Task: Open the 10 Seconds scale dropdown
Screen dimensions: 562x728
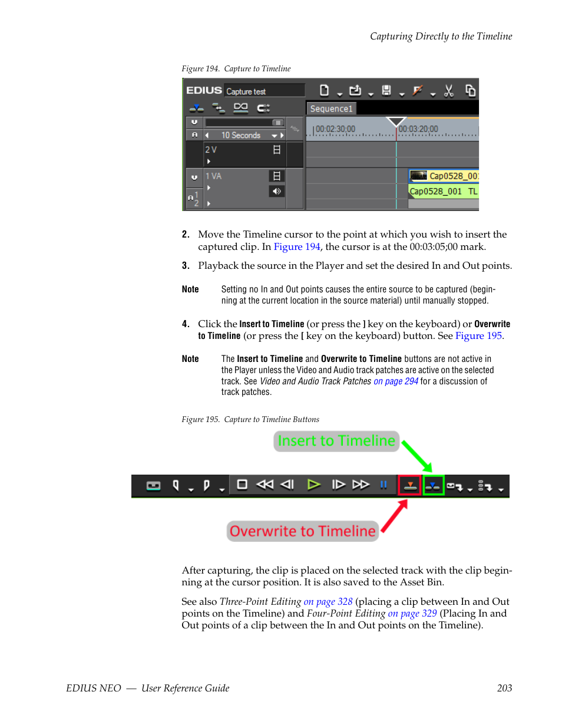Action: 274,136
